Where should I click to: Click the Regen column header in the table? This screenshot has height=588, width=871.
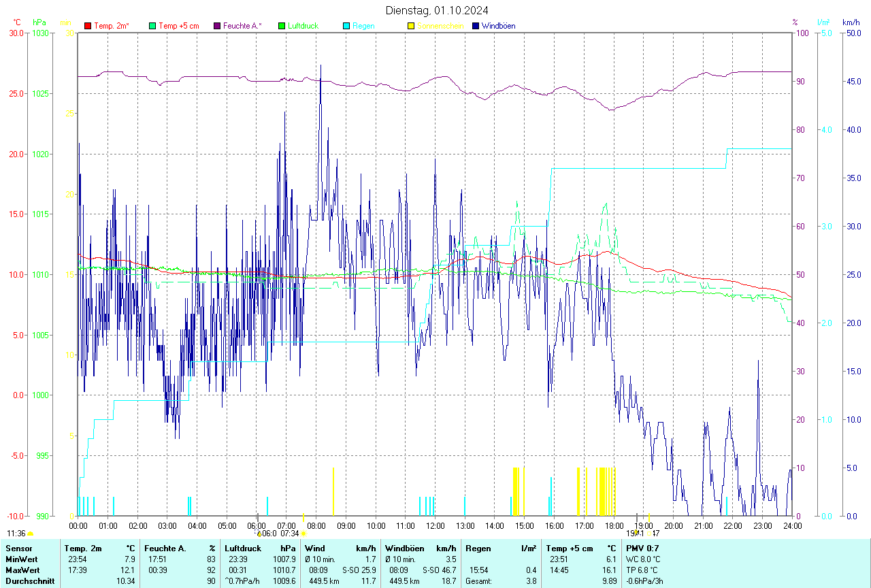(x=478, y=549)
